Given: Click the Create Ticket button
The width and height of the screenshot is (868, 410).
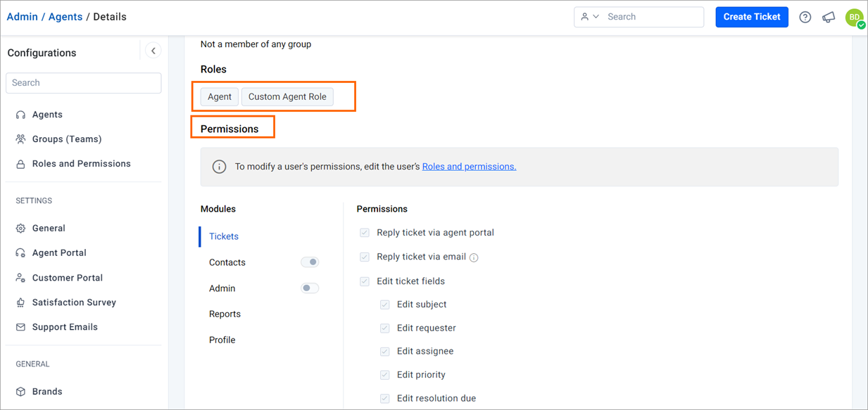Looking at the screenshot, I should (x=752, y=17).
